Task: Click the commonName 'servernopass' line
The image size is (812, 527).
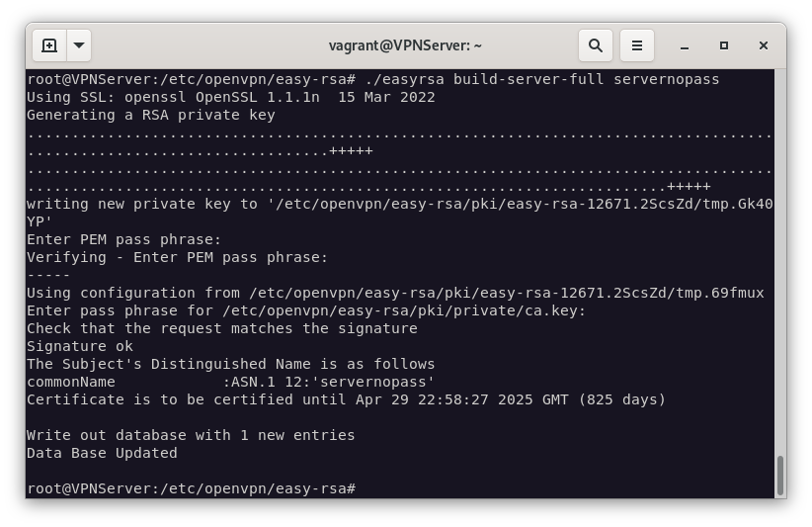Action: 230,382
